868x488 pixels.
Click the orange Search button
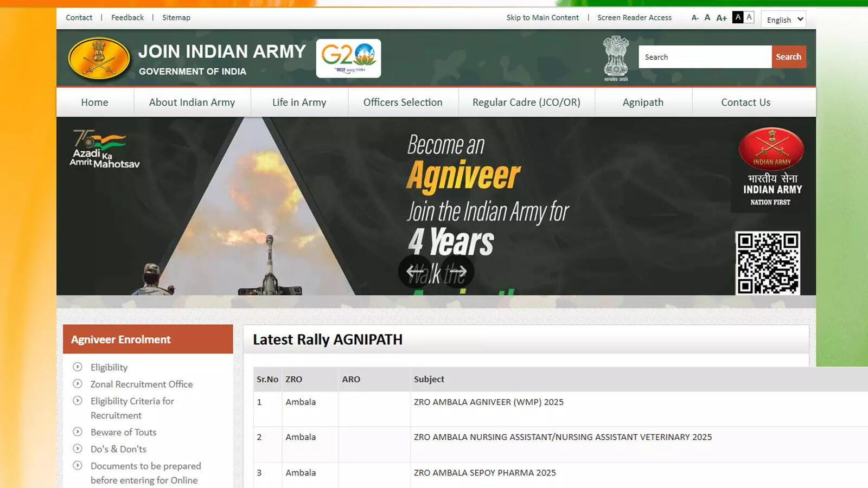(x=789, y=57)
